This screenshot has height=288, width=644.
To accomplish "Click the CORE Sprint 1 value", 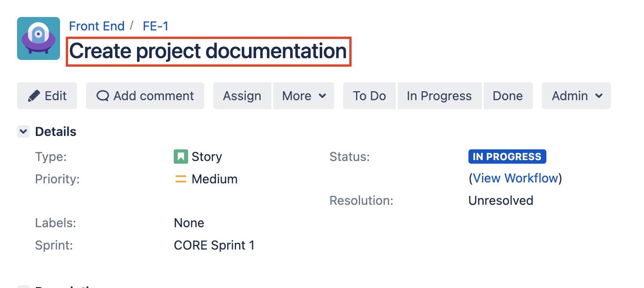I will [214, 246].
